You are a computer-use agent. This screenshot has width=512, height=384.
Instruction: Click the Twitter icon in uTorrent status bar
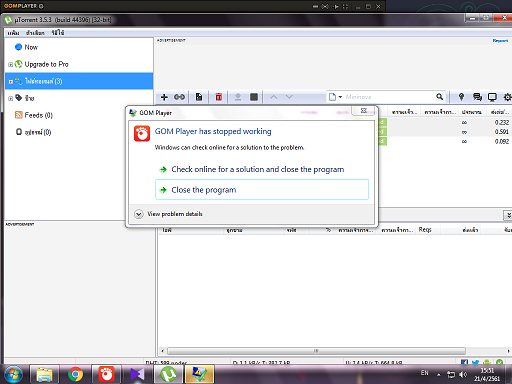[x=476, y=362]
